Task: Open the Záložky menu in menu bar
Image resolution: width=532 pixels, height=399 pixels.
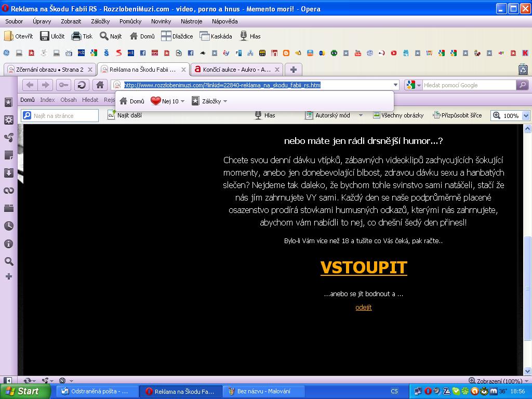Action: pyautogui.click(x=100, y=21)
